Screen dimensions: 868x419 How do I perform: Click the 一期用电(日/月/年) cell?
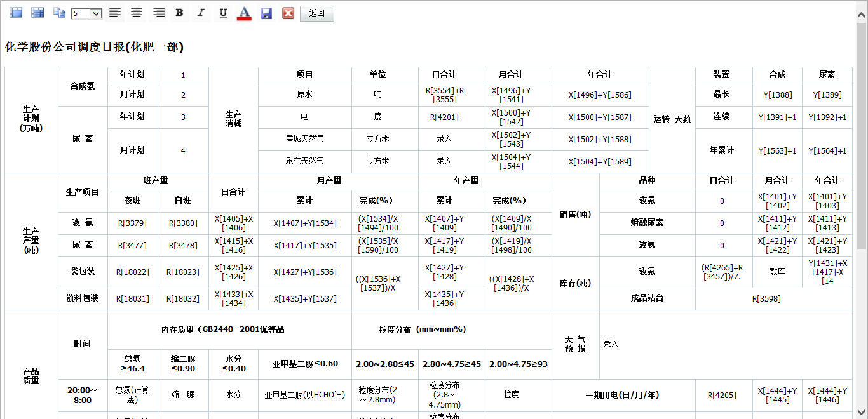623,395
